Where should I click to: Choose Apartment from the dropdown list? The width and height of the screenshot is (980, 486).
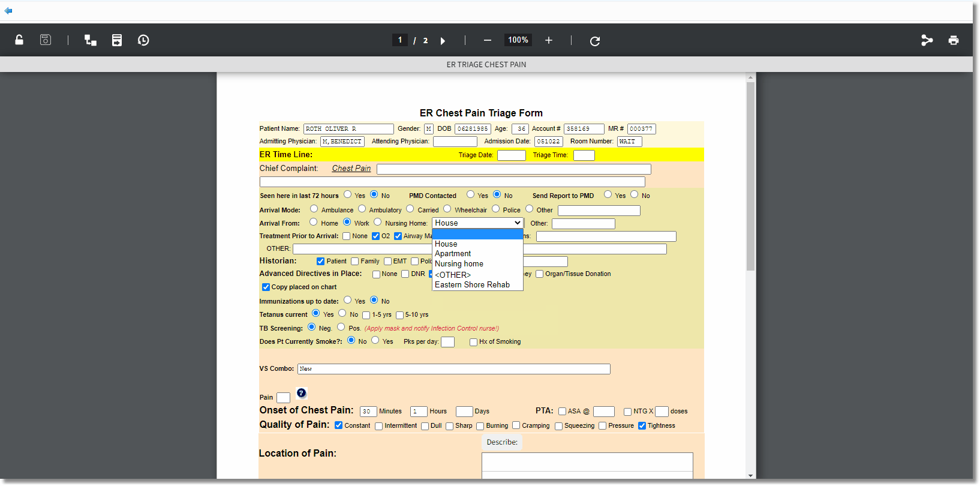477,254
